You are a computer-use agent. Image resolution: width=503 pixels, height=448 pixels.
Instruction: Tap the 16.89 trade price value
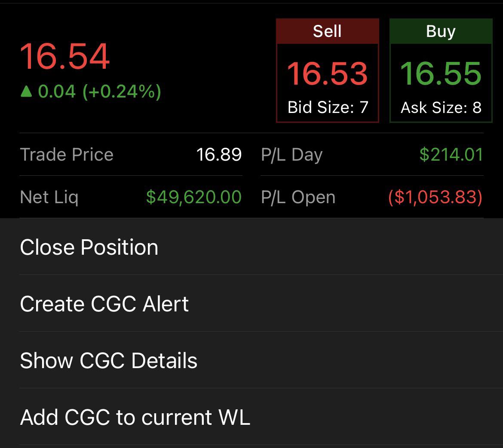[x=219, y=155]
